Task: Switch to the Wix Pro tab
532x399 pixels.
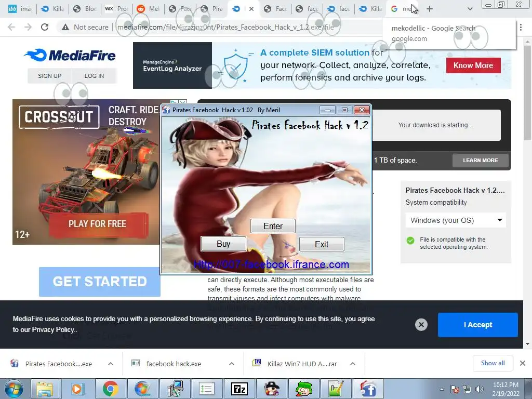Action: click(116, 9)
